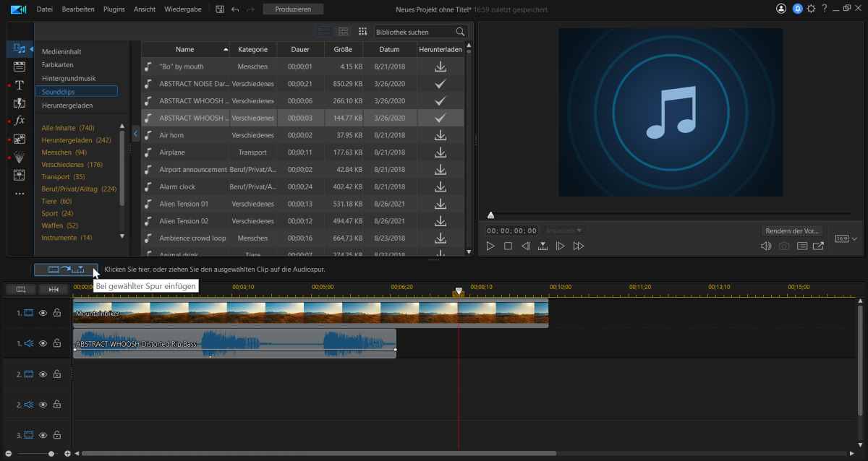Screen dimensions: 868x461
Task: Download the "Airplane" sound clip
Action: click(x=440, y=152)
